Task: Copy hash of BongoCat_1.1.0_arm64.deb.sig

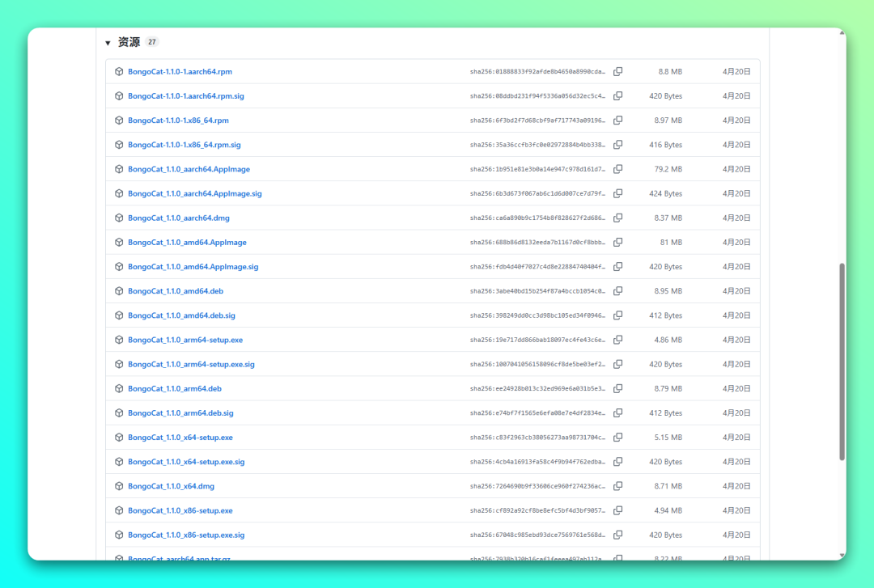Action: point(617,413)
